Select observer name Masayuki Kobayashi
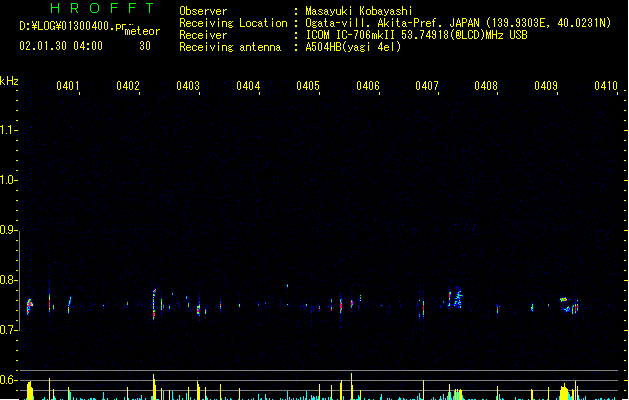This screenshot has width=629, height=400. (359, 11)
